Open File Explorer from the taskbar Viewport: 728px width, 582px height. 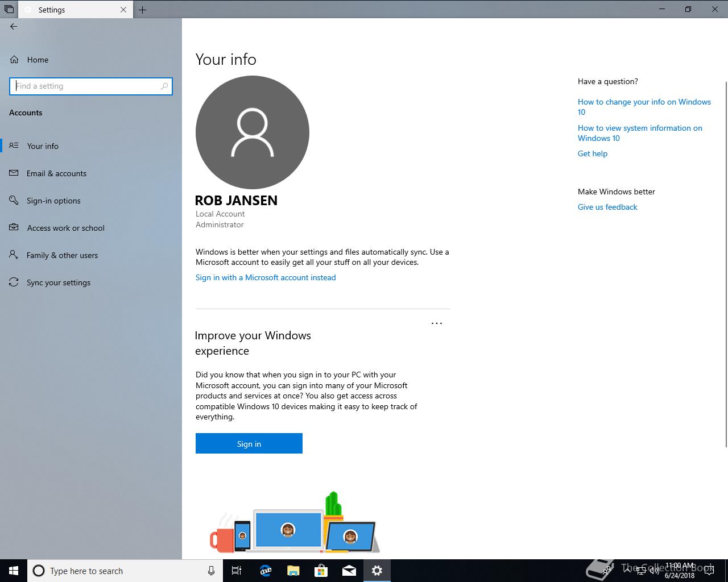[293, 571]
